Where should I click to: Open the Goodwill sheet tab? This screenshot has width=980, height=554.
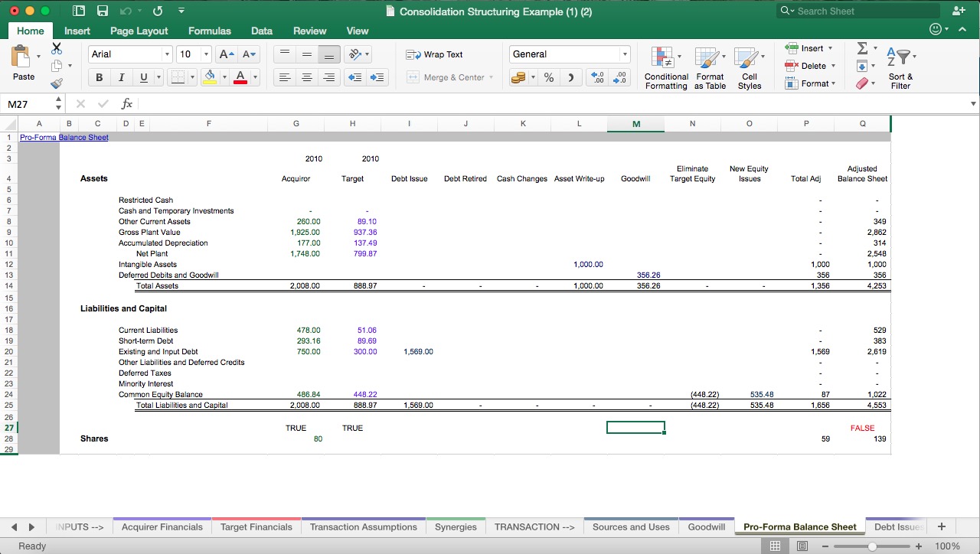(706, 526)
